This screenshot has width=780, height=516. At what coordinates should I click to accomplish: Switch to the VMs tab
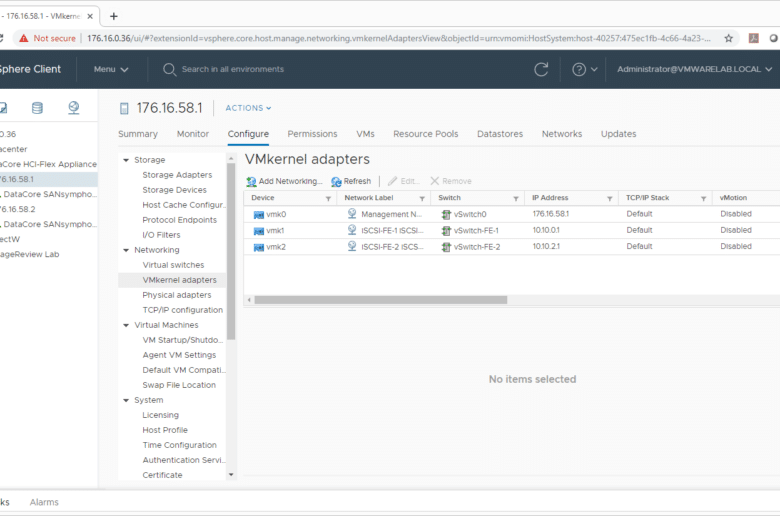pos(365,134)
